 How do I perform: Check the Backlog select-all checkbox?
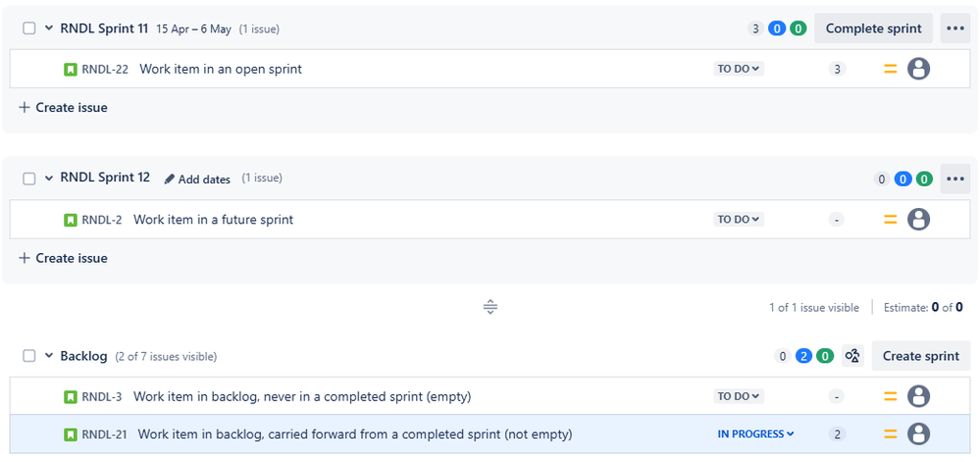pos(29,356)
